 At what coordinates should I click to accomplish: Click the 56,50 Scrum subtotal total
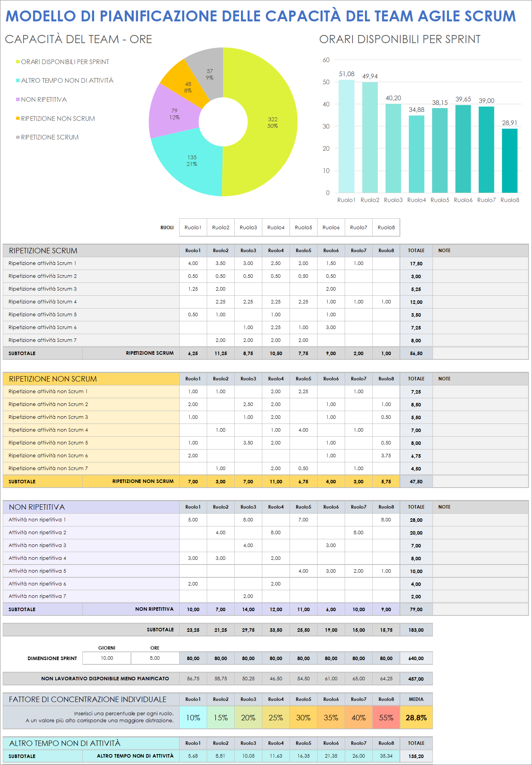[416, 353]
